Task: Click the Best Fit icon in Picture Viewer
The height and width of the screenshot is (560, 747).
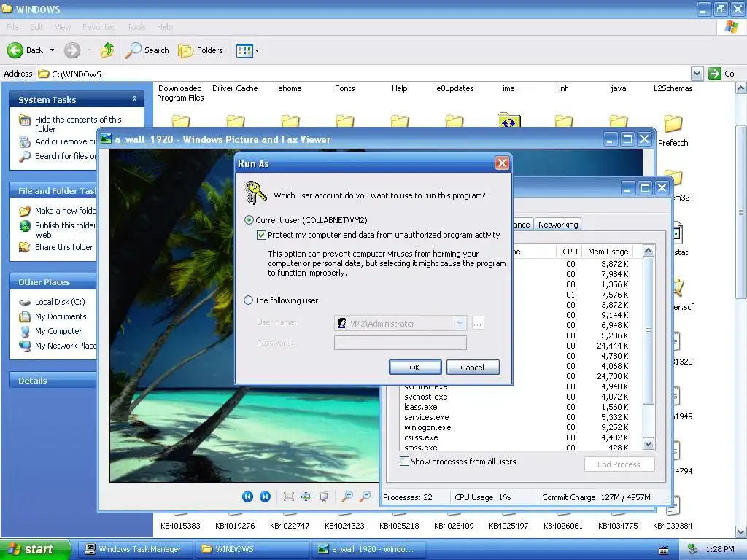Action: 288,497
